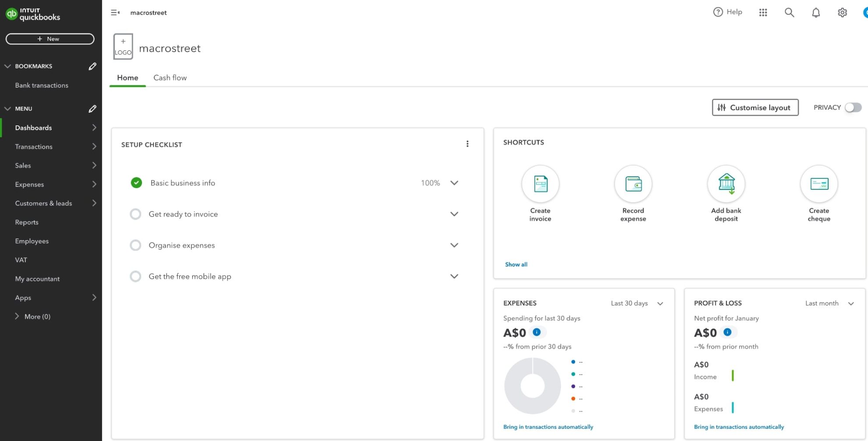The image size is (868, 441).
Task: Click Customise layout button
Action: (755, 107)
